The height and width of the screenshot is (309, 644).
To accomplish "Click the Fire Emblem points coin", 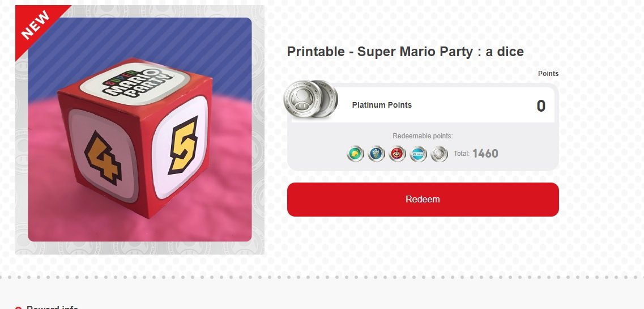I will (377, 154).
